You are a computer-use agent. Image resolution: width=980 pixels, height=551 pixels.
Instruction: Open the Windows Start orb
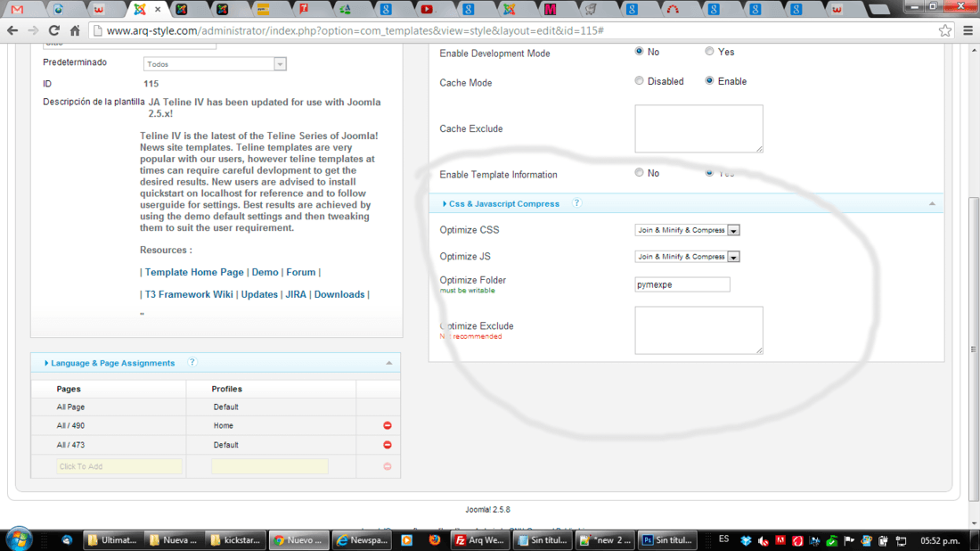pyautogui.click(x=19, y=539)
